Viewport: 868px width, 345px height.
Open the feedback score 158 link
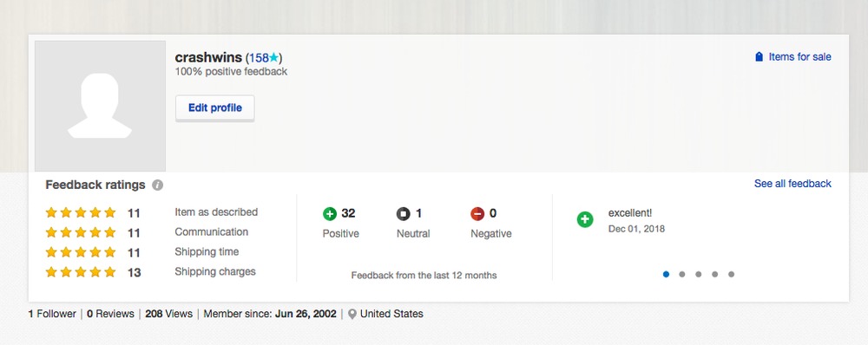[x=259, y=57]
